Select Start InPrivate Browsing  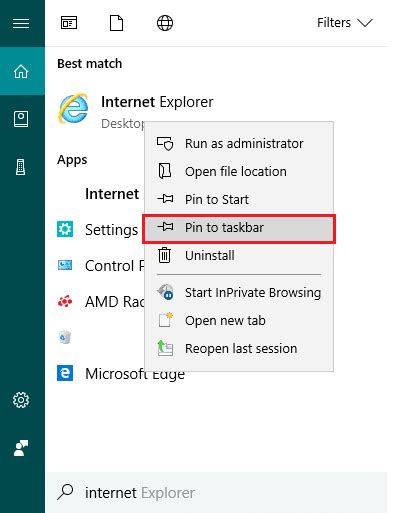coord(239,293)
